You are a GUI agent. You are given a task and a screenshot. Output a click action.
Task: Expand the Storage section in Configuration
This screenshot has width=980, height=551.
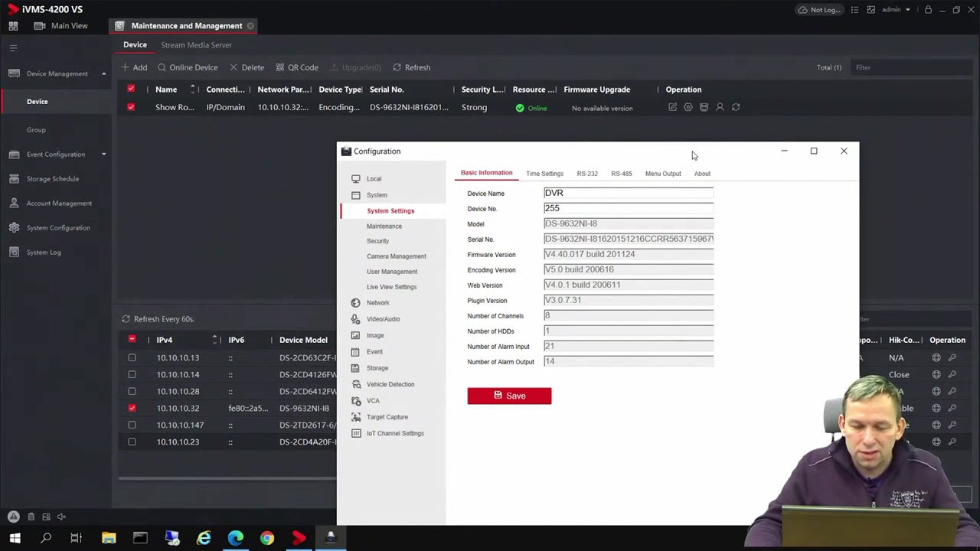(377, 368)
